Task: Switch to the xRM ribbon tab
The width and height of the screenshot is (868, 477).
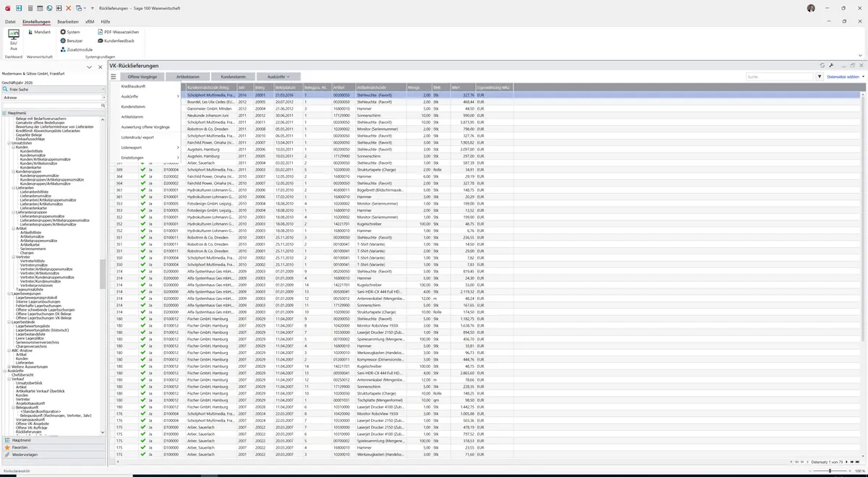Action: pyautogui.click(x=90, y=22)
